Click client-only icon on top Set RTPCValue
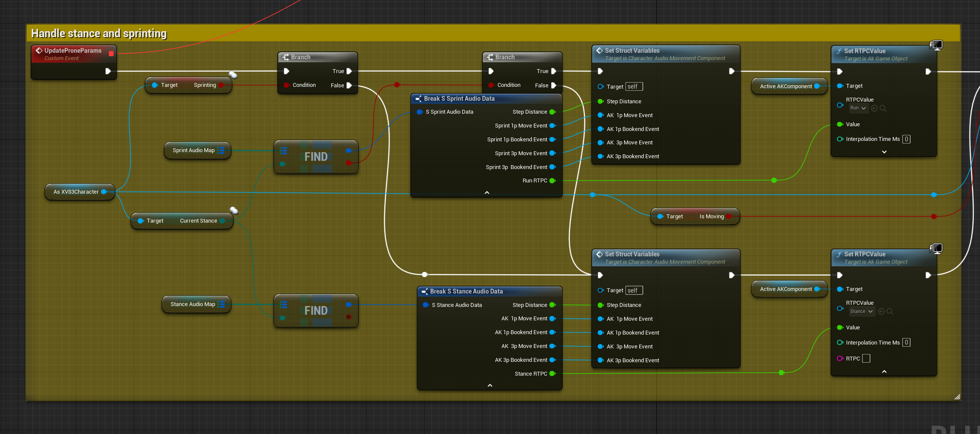 936,45
